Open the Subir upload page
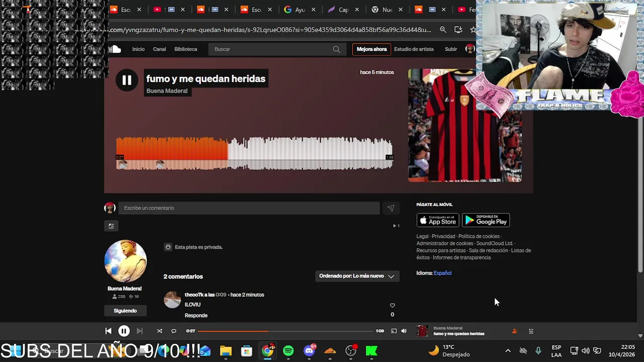 click(451, 49)
